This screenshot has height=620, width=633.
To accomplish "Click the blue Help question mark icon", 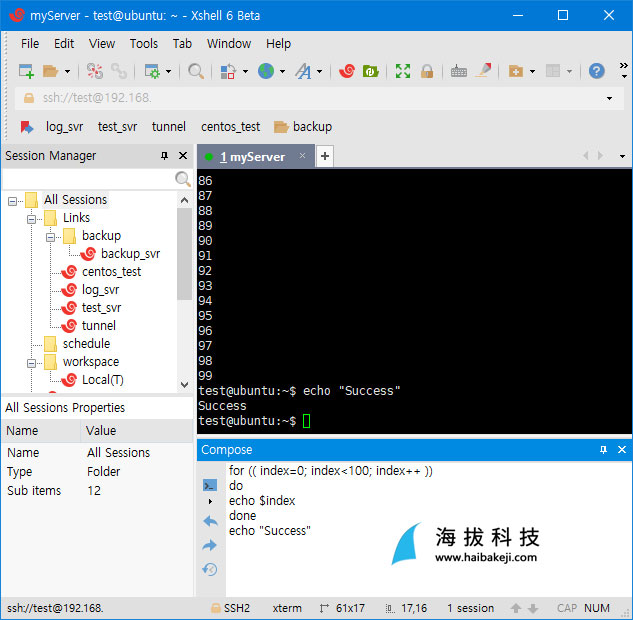I will click(596, 71).
